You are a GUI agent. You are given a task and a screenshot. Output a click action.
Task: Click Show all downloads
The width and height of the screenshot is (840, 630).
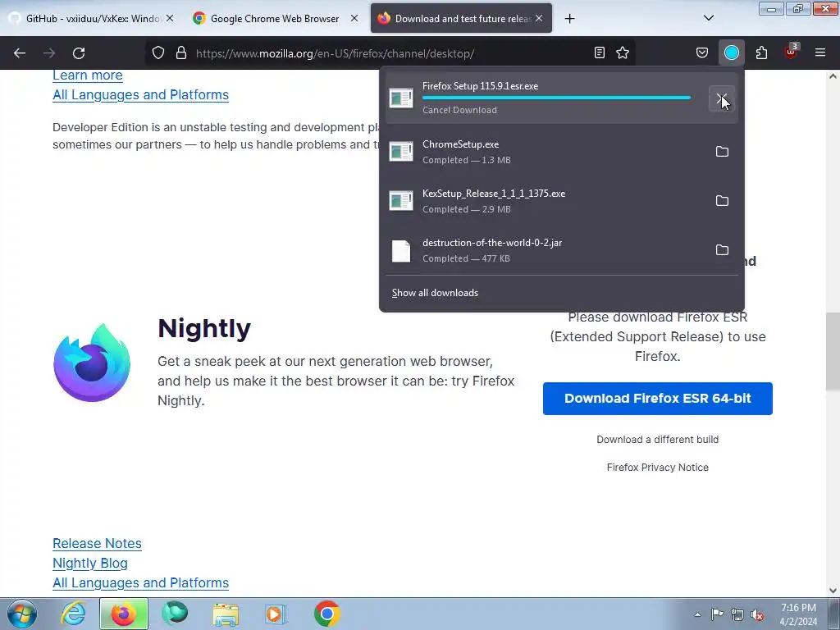pos(435,293)
